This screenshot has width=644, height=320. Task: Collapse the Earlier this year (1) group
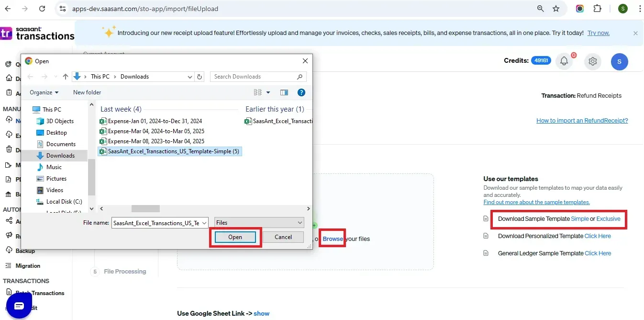(275, 109)
